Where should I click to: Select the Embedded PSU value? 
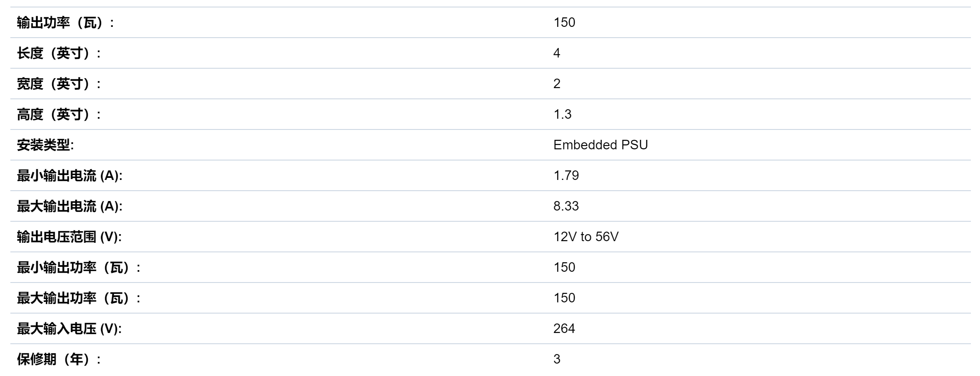601,145
